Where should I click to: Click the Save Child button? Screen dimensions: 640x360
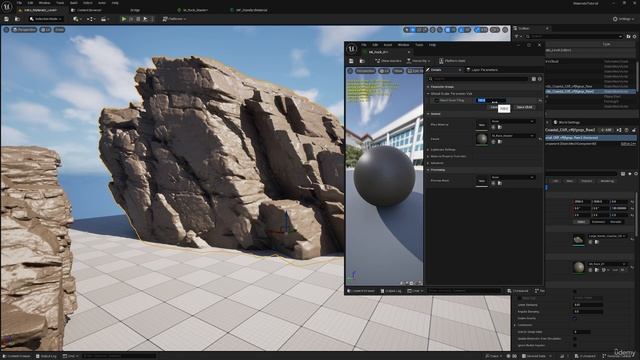pyautogui.click(x=524, y=107)
